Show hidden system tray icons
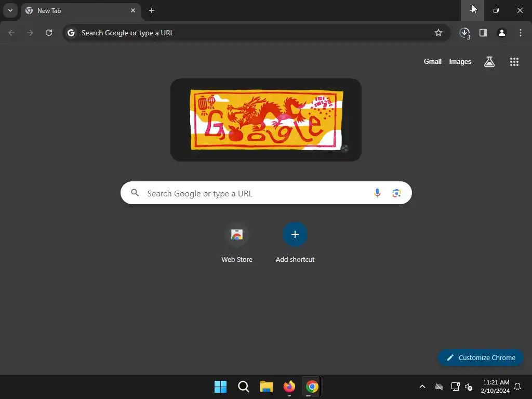The height and width of the screenshot is (399, 532). [422, 387]
